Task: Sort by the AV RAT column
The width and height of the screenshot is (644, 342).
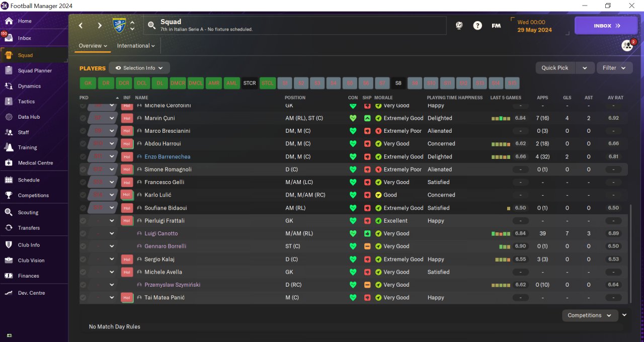Action: [615, 98]
